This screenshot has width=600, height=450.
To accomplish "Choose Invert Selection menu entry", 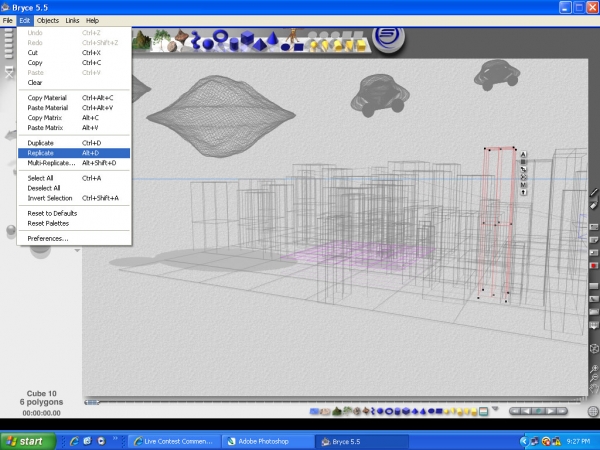I will click(74, 198).
